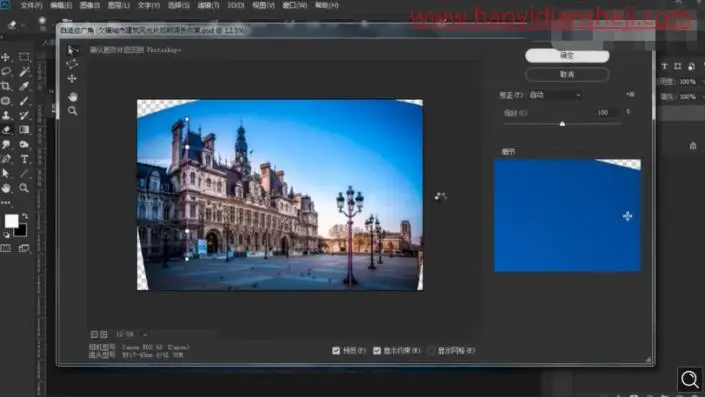Click the lock-all padlock icon in Layers panel
Viewport: 705px width, 397px height.
tap(692, 67)
